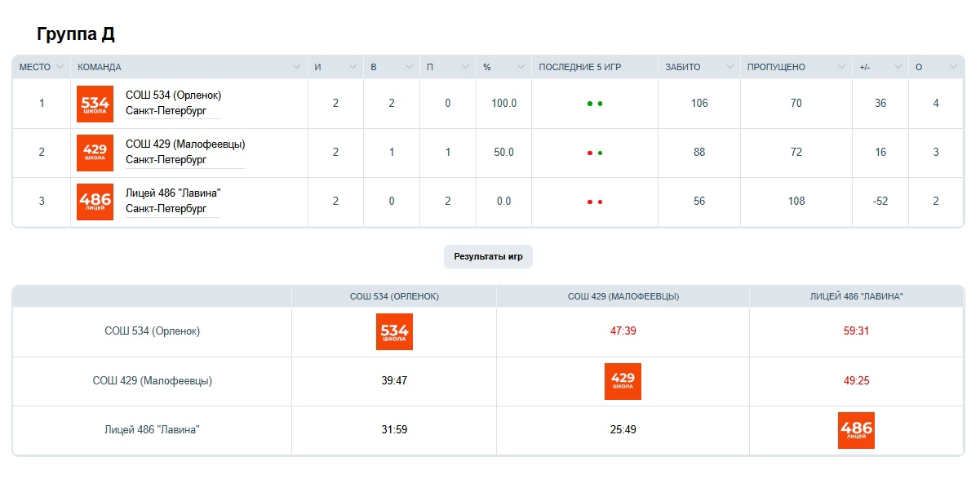The width and height of the screenshot is (980, 497).
Task: Open the О column dropdown arrow
Action: pyautogui.click(x=953, y=67)
